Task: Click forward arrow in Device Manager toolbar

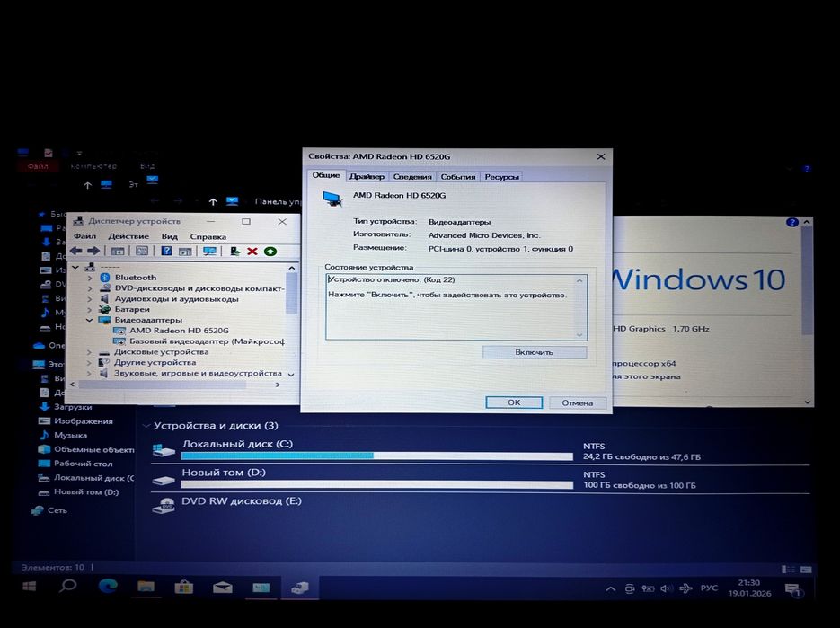Action: (x=93, y=251)
